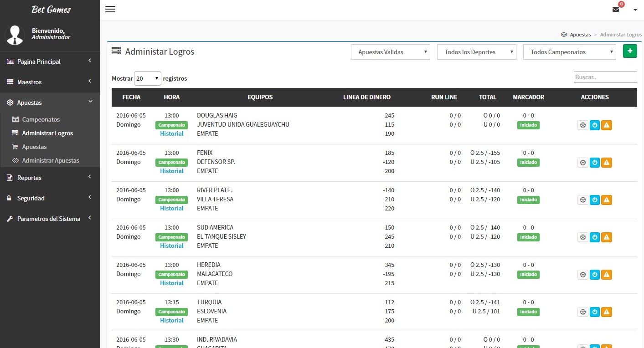Click orange warning icon for Turquia match
The image size is (644, 348).
(606, 312)
